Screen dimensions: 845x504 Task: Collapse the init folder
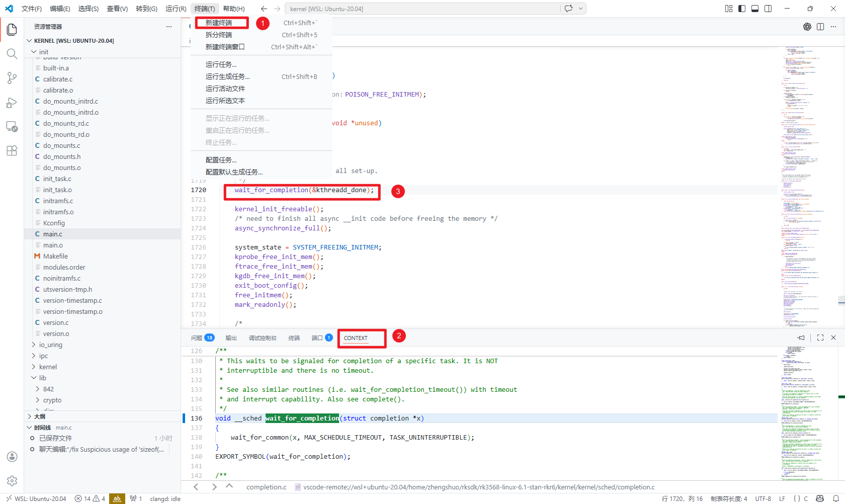34,52
